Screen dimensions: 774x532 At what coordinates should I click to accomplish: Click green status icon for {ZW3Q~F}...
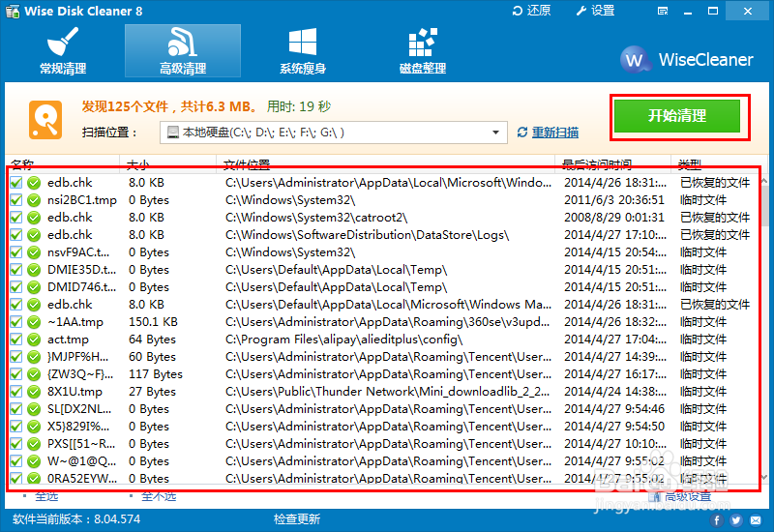(34, 374)
